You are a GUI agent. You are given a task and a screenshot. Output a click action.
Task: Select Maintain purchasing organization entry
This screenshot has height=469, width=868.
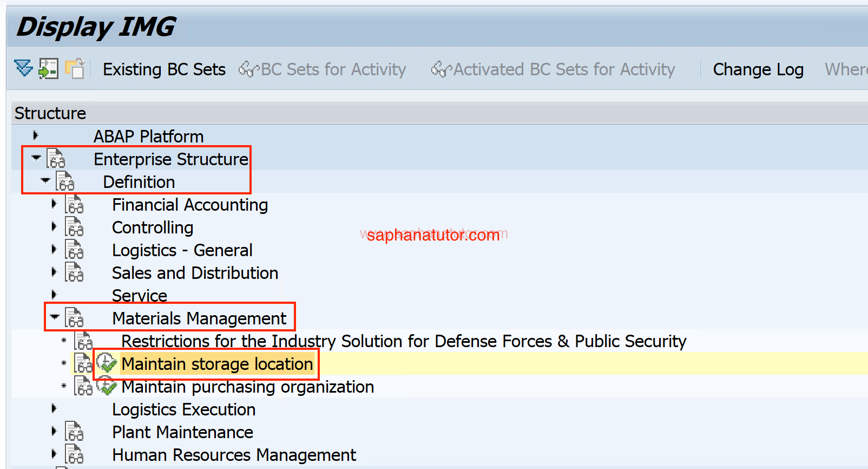tap(247, 387)
